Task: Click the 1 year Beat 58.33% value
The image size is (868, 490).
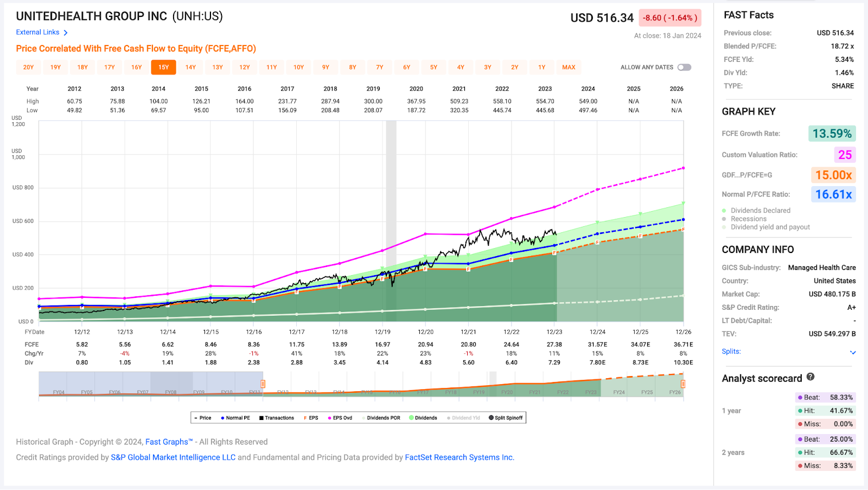Action: (841, 398)
